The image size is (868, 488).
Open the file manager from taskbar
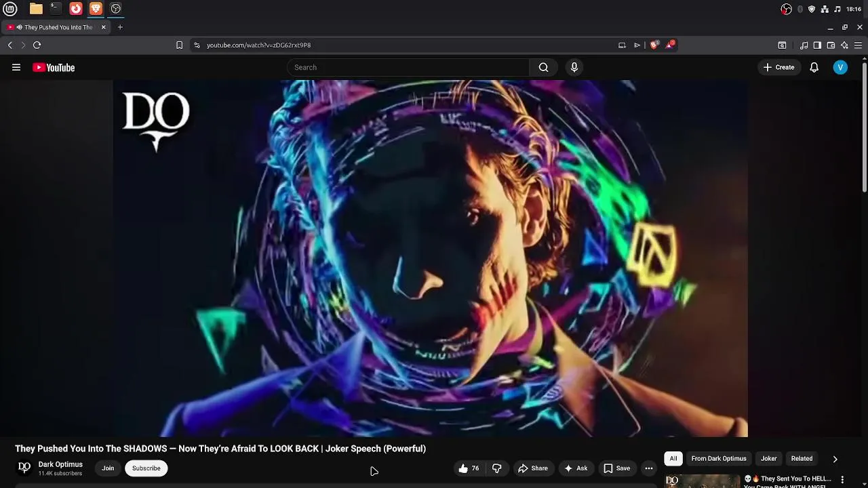(36, 9)
